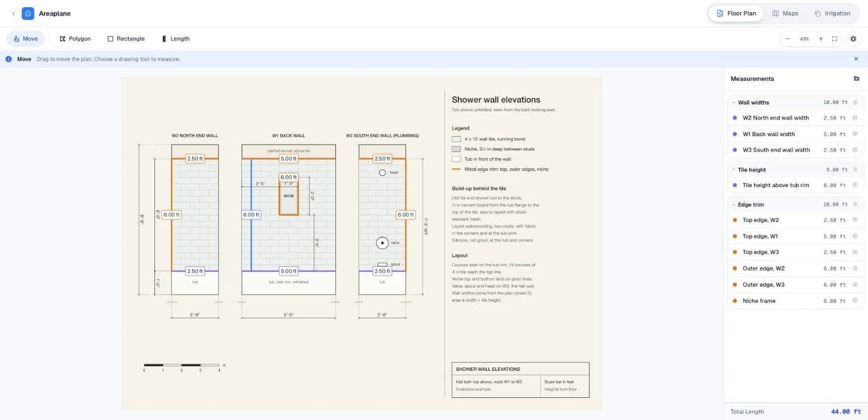The image size is (868, 420).
Task: Click the 6.00 ft label on the niche
Action: point(288,178)
